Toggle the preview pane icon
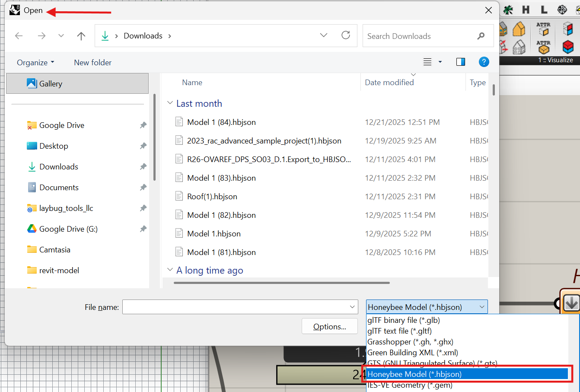This screenshot has height=392, width=580. [461, 62]
